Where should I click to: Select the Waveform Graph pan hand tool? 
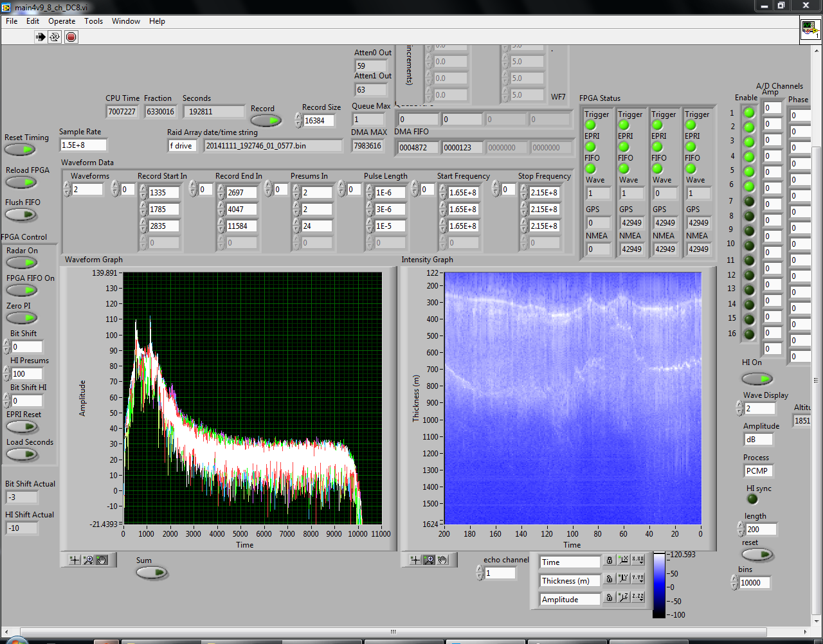click(x=102, y=560)
